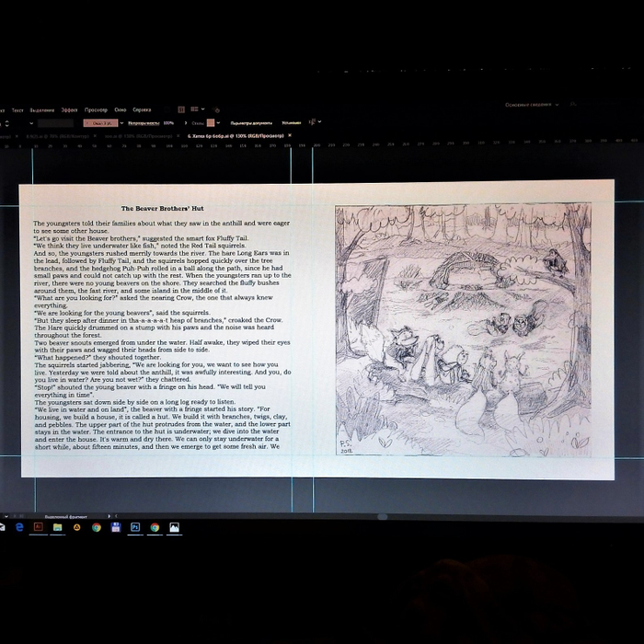Expand the graphic style dropdown arrow

[218, 122]
